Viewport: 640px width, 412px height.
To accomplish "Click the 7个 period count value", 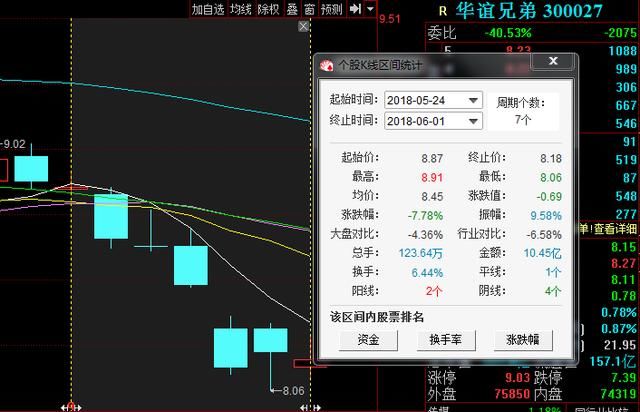I will [x=523, y=120].
